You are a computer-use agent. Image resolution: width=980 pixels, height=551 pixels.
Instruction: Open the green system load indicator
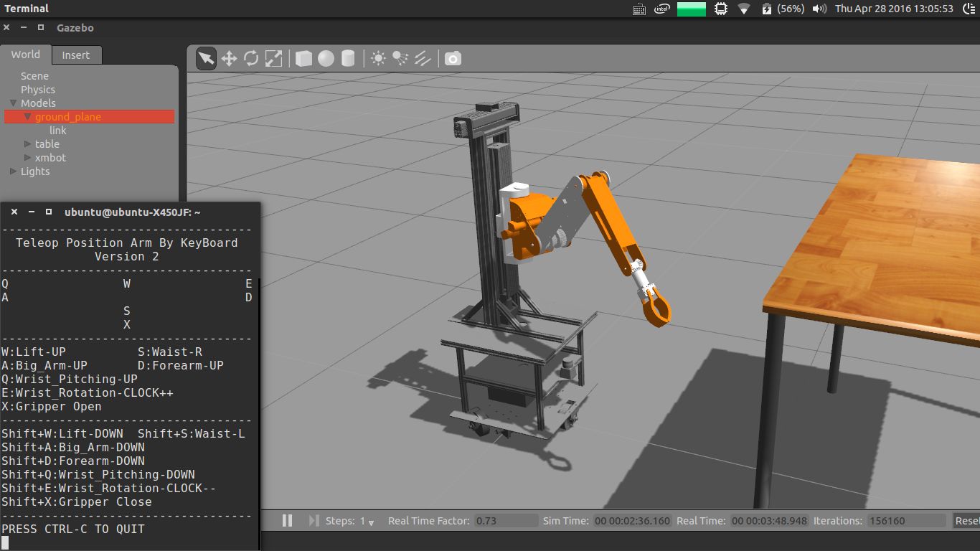tap(692, 9)
